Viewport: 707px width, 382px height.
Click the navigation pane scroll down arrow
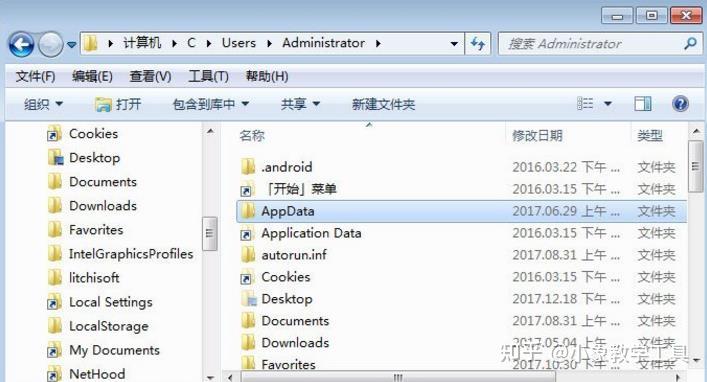coord(210,377)
